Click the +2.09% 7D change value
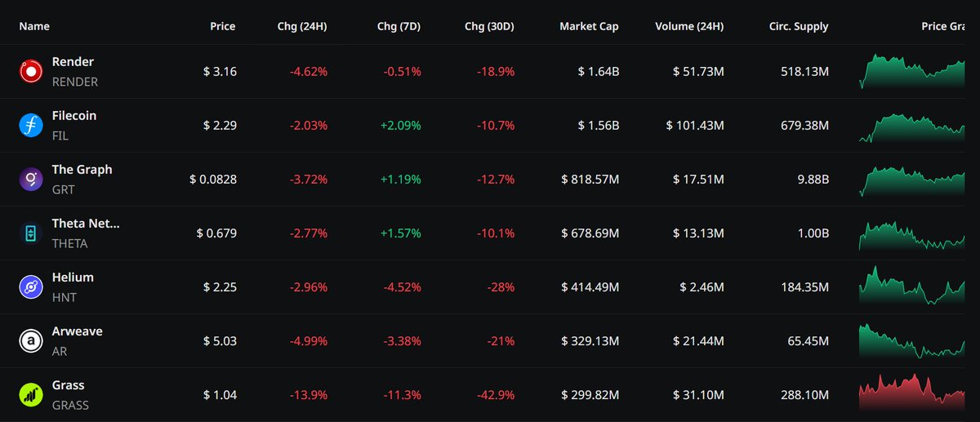The width and height of the screenshot is (980, 422). point(402,126)
